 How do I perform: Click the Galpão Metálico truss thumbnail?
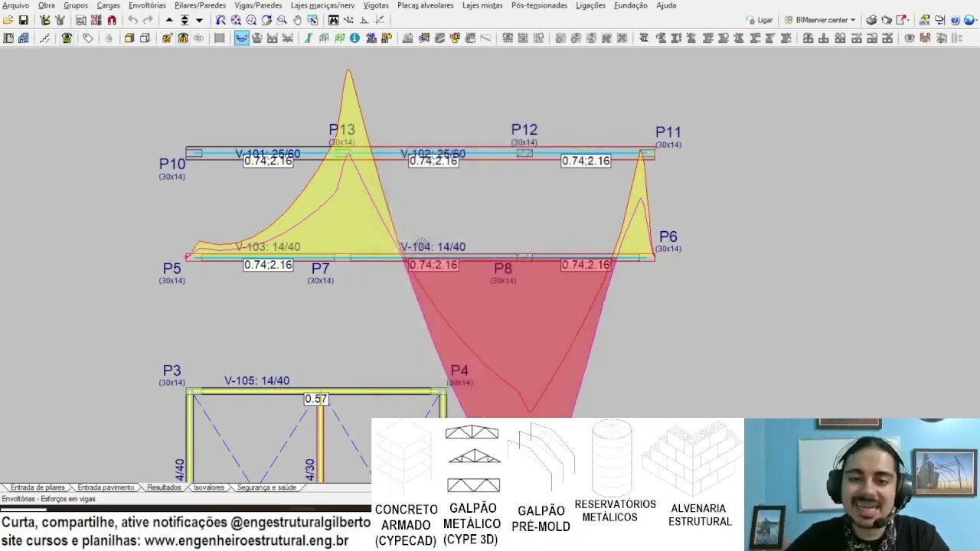coord(472,459)
